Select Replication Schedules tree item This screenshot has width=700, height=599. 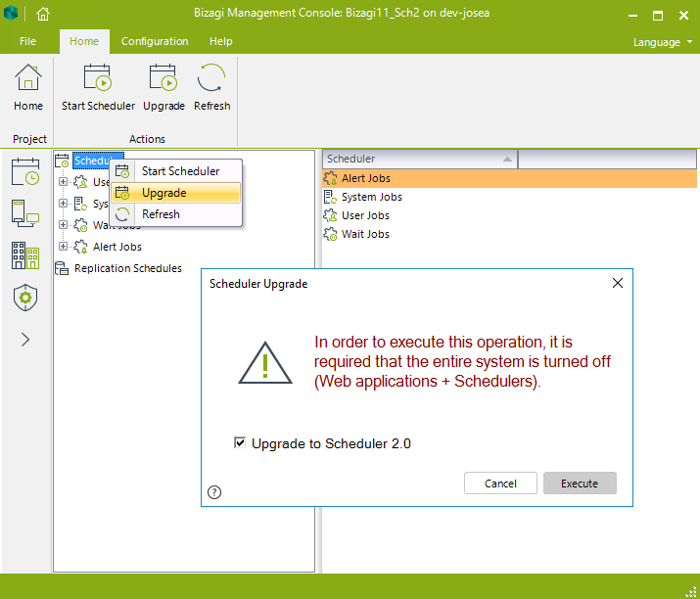(x=127, y=268)
